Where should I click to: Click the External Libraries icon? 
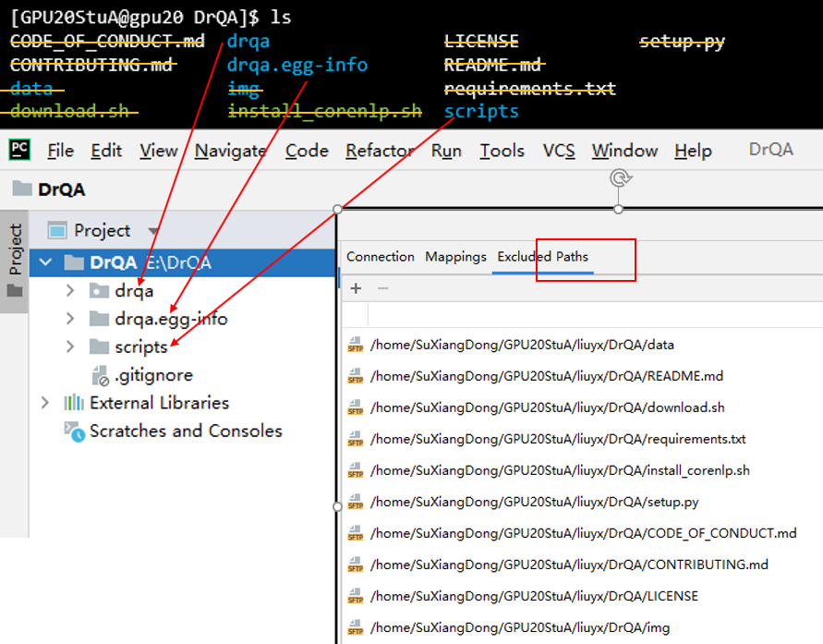[74, 403]
